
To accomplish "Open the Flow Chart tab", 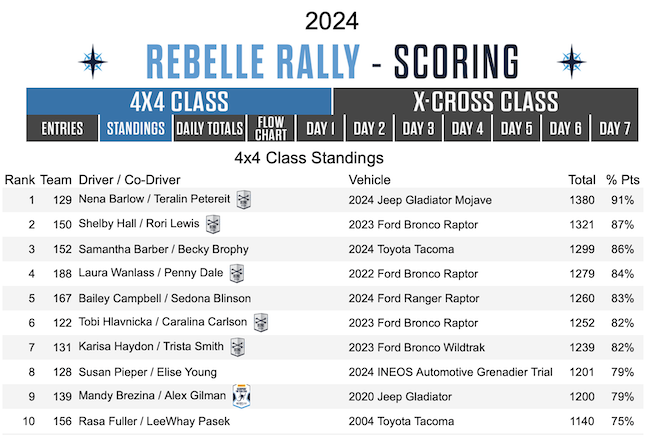I will pos(271,128).
